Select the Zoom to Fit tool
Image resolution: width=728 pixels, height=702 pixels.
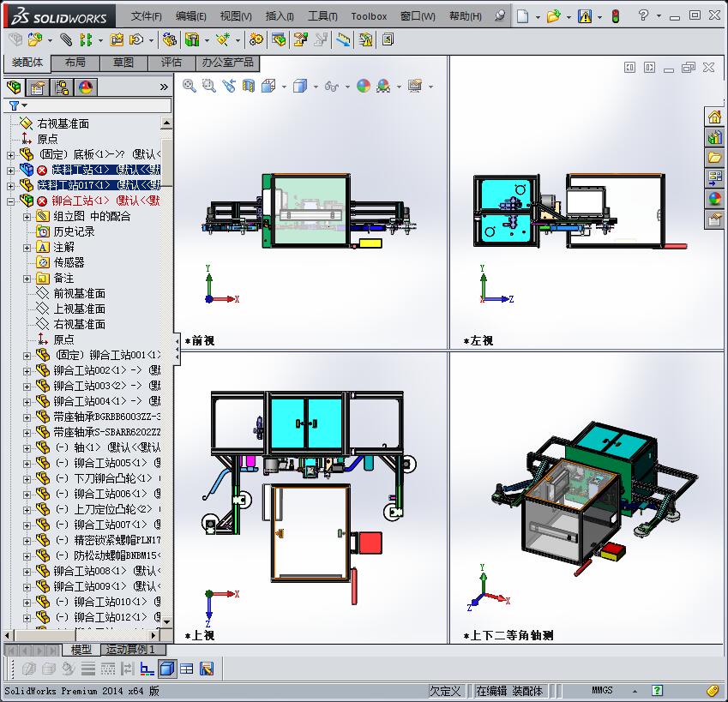(187, 86)
